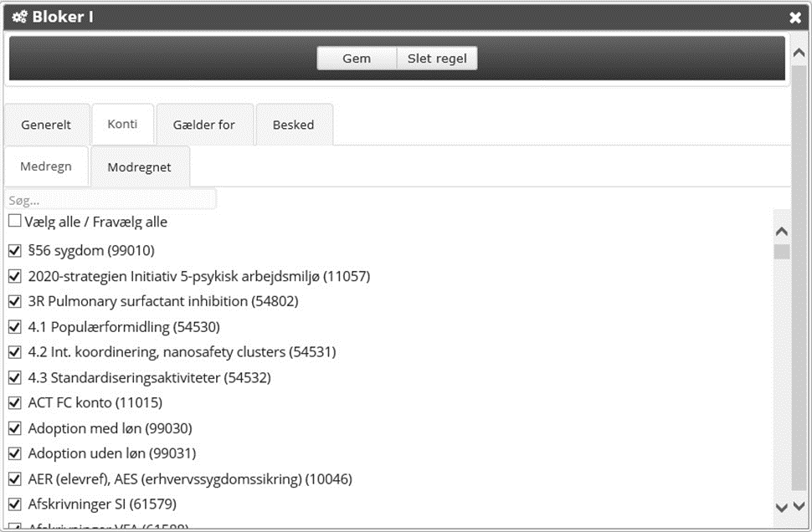Select the Gælder for tab

[x=204, y=125]
